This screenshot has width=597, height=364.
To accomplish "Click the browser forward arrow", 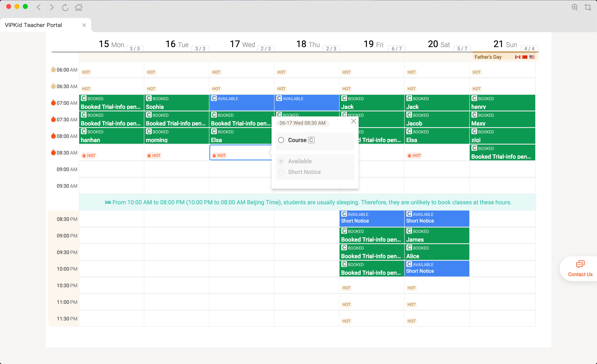I will pos(52,7).
